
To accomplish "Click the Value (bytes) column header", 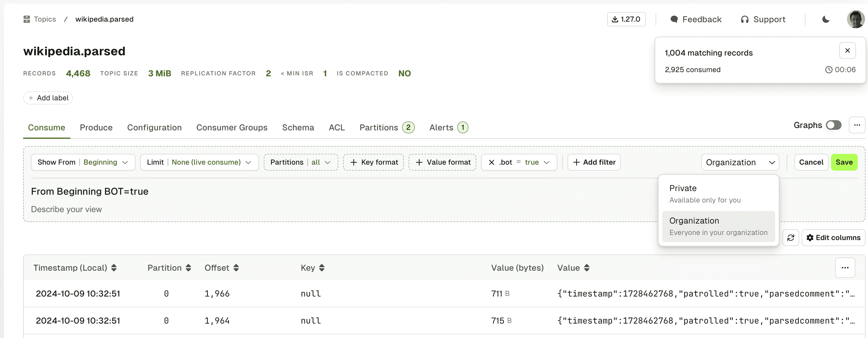I will (517, 268).
